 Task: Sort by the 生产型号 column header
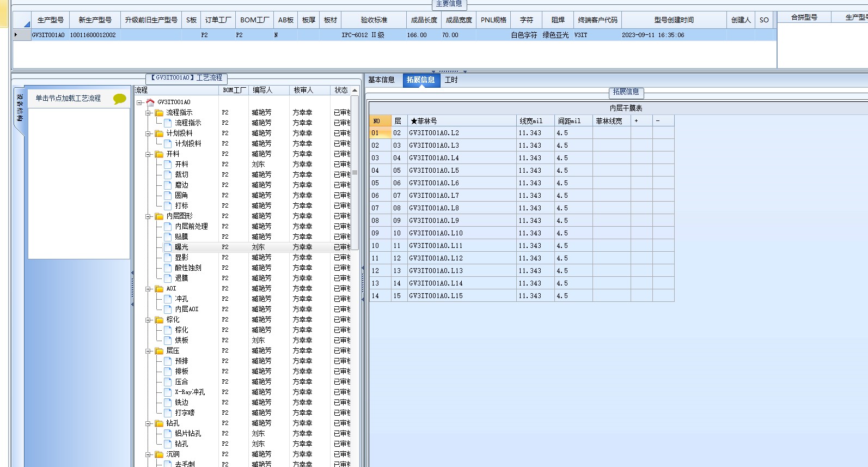click(x=51, y=20)
